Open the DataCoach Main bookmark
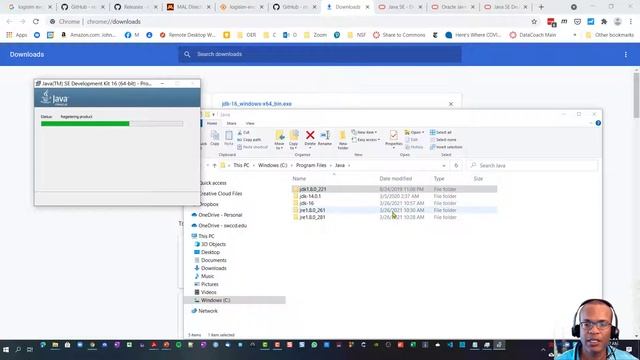The width and height of the screenshot is (640, 360). 533,35
